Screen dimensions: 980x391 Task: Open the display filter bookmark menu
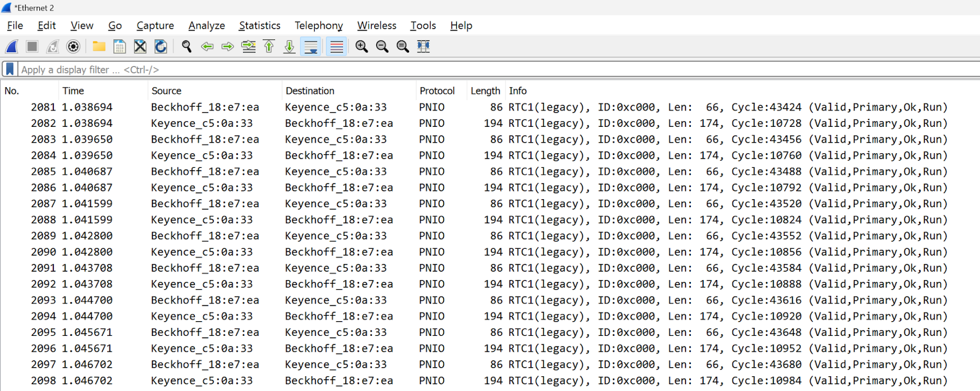click(x=10, y=69)
